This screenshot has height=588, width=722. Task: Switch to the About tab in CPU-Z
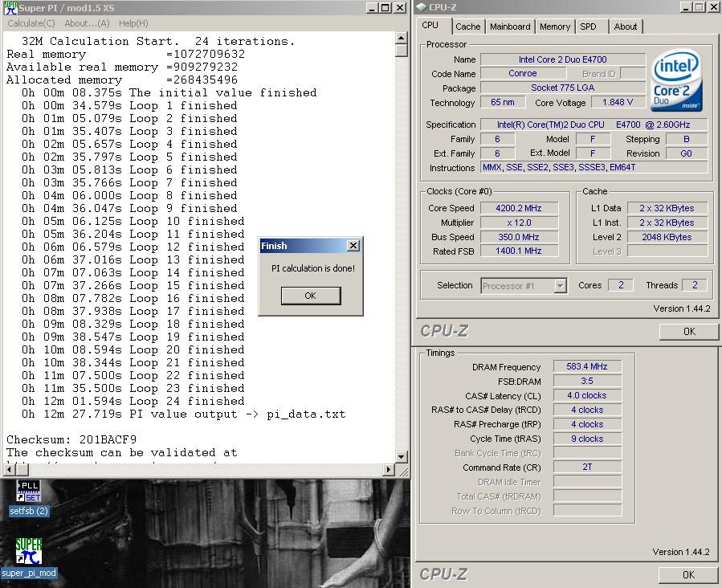point(626,27)
